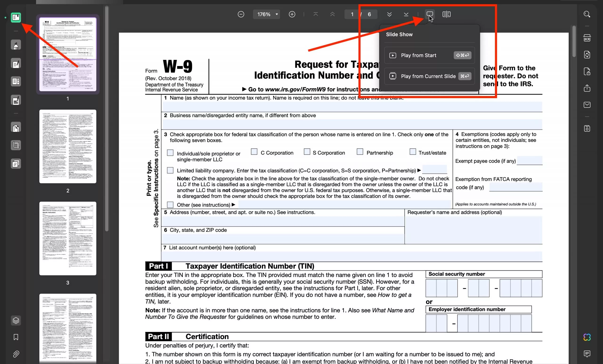
Task: Zoom in with the plus button
Action: coord(292,14)
